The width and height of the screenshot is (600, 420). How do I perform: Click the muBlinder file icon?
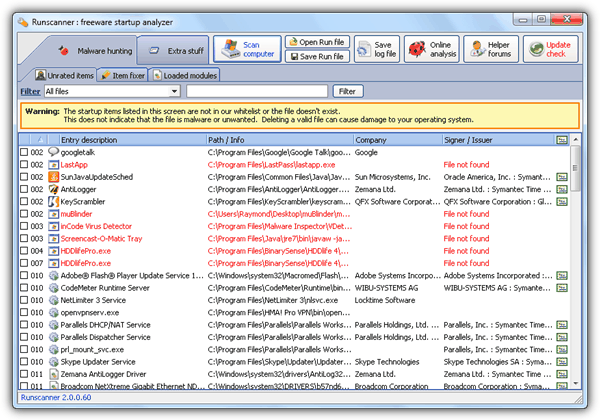pos(53,214)
